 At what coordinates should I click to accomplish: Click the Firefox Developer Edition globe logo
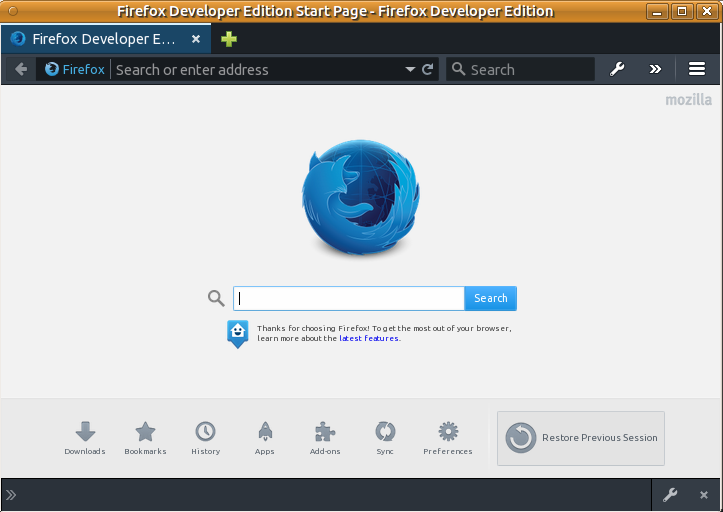click(361, 197)
